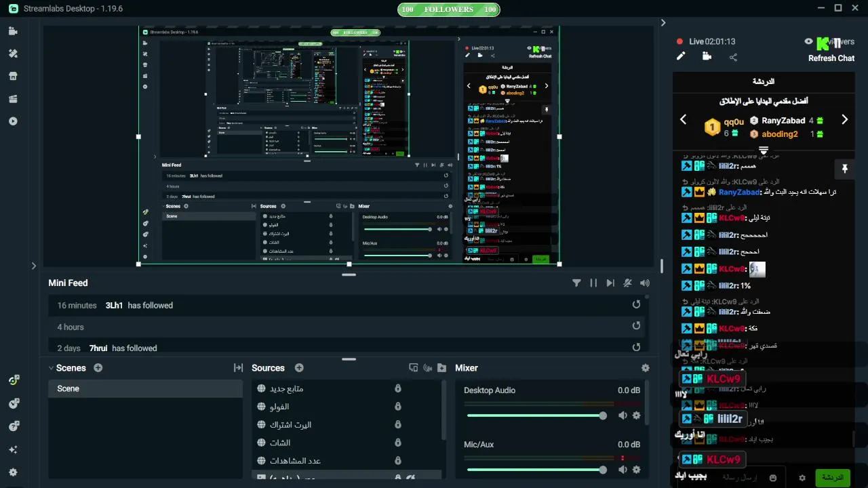Viewport: 868px width, 488px height.
Task: Add a source folder
Action: tap(442, 368)
